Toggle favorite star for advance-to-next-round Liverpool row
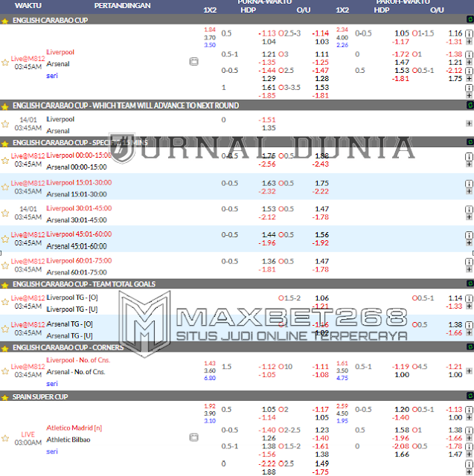 coord(5,124)
